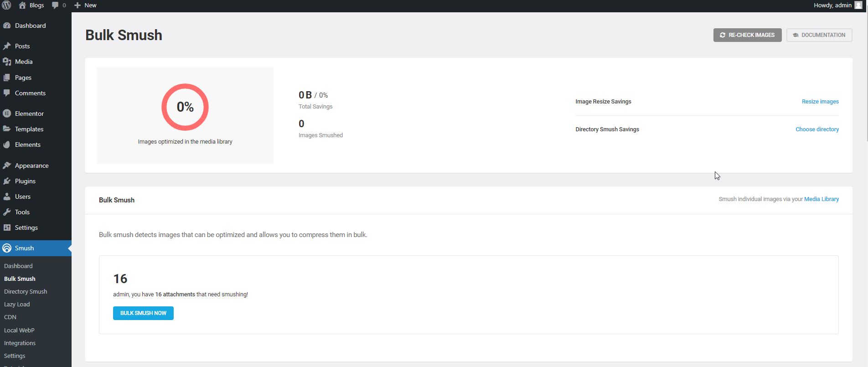
Task: Select the Bulk Smush submenu item
Action: click(20, 279)
